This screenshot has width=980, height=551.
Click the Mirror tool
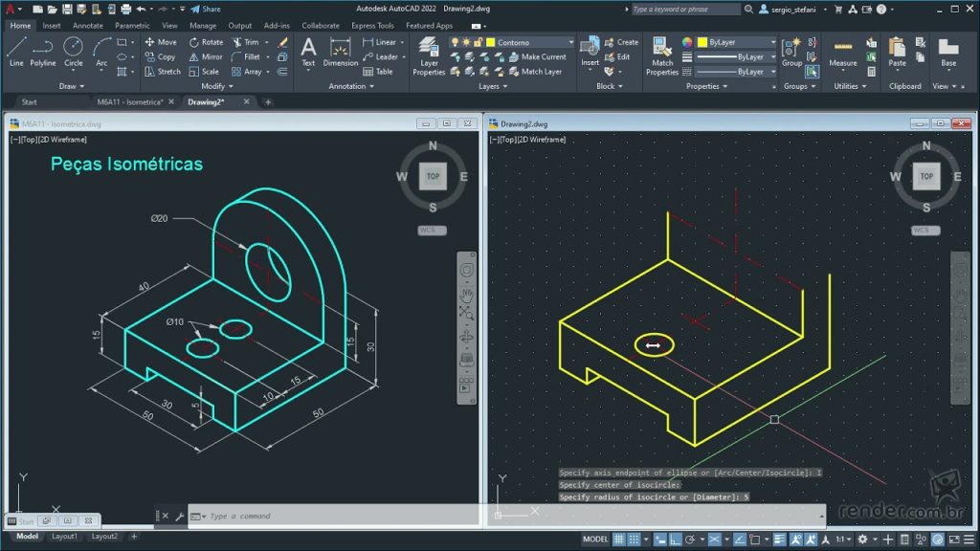coord(205,56)
